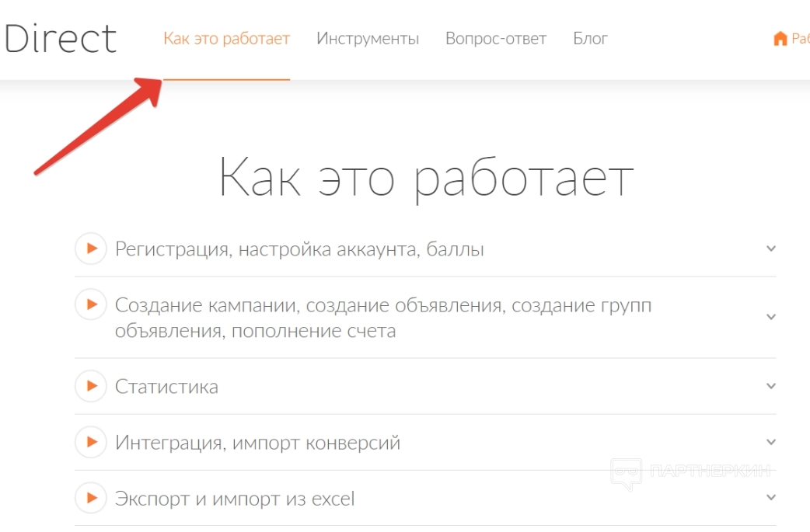Play video for 'Экспорт и импорт из excel'
The width and height of the screenshot is (810, 532).
tap(91, 498)
